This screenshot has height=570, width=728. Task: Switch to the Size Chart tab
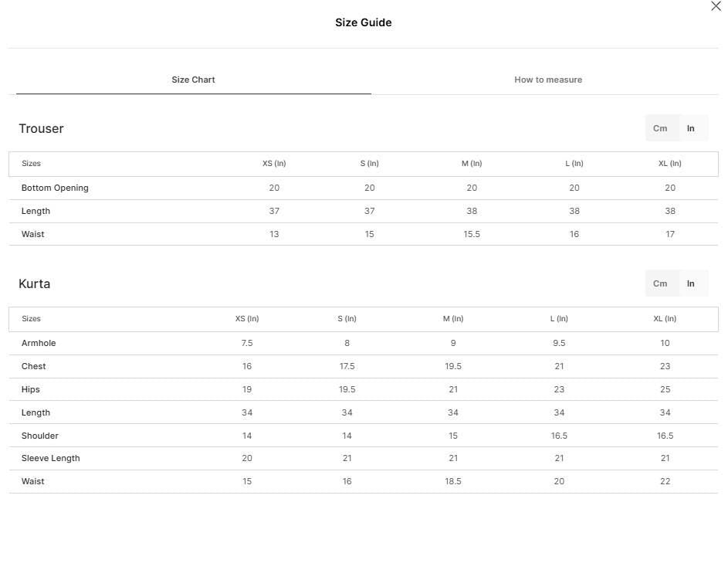[x=193, y=80]
